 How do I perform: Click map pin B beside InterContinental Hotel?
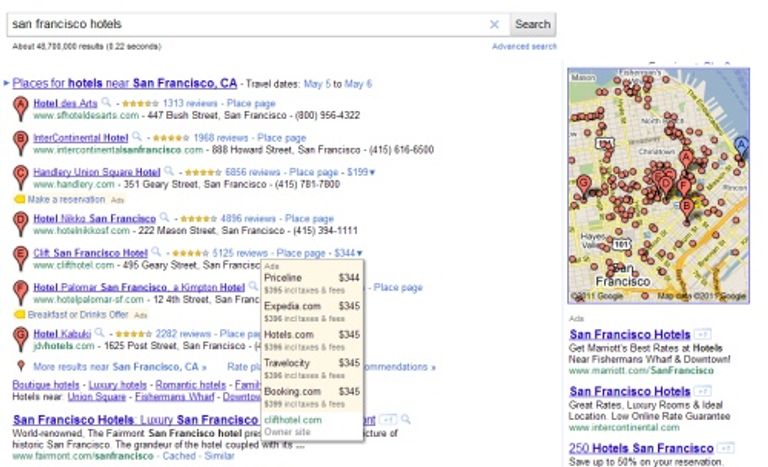coord(21,143)
